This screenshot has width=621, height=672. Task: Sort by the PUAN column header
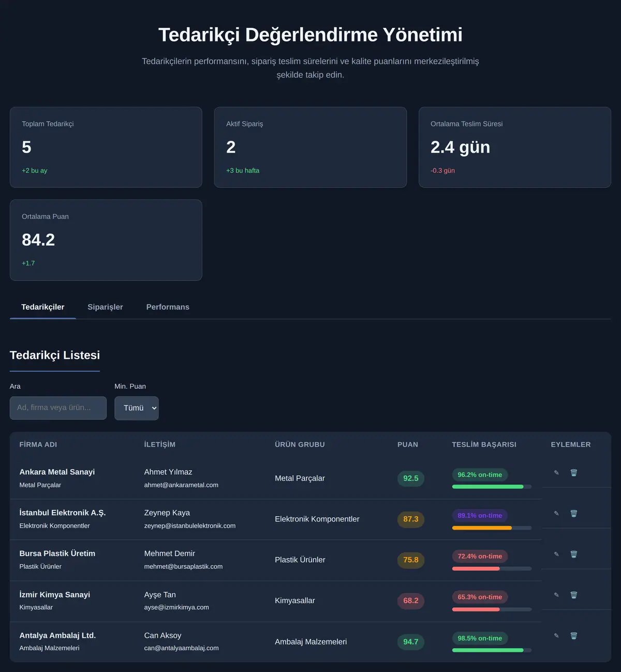click(x=408, y=444)
